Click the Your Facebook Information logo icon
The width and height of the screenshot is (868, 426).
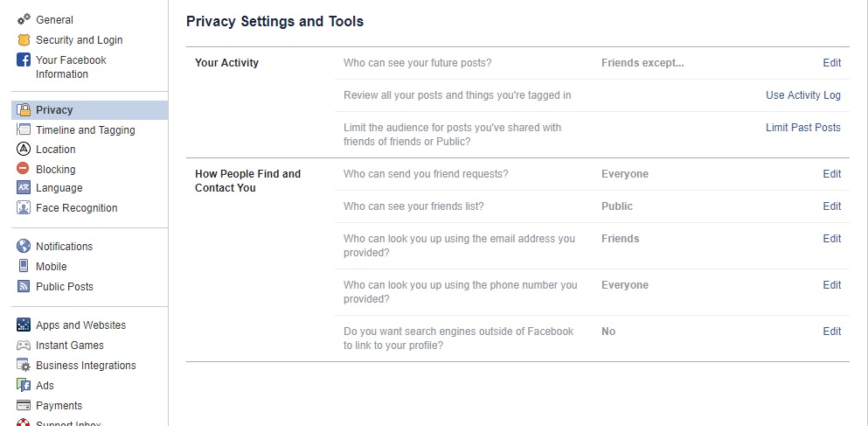24,59
